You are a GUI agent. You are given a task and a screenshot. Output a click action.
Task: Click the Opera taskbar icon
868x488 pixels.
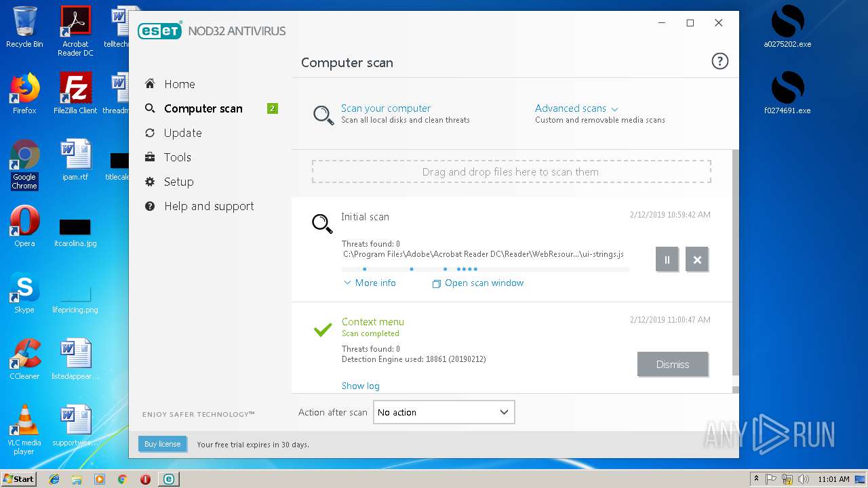[x=145, y=479]
